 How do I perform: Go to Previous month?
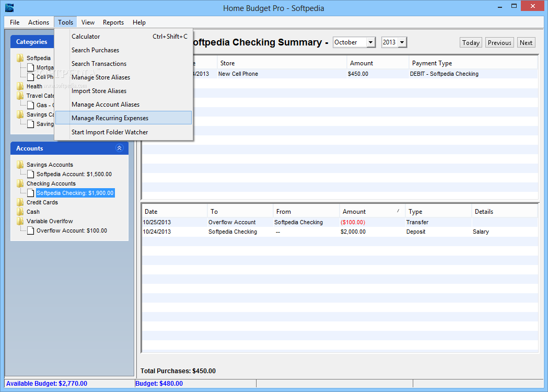(x=499, y=42)
